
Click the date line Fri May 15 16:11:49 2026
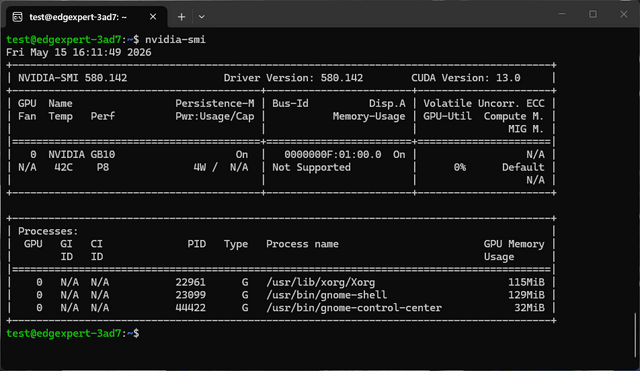click(x=79, y=52)
